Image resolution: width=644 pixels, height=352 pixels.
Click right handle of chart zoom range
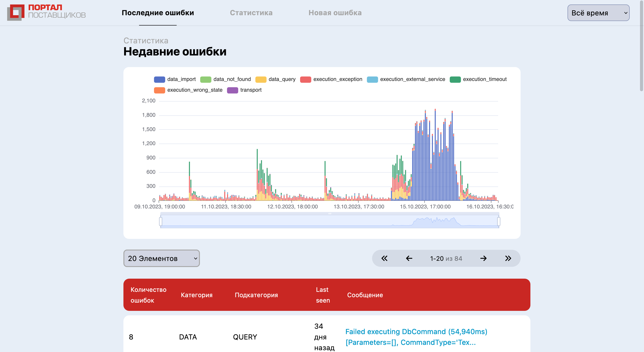tap(498, 221)
